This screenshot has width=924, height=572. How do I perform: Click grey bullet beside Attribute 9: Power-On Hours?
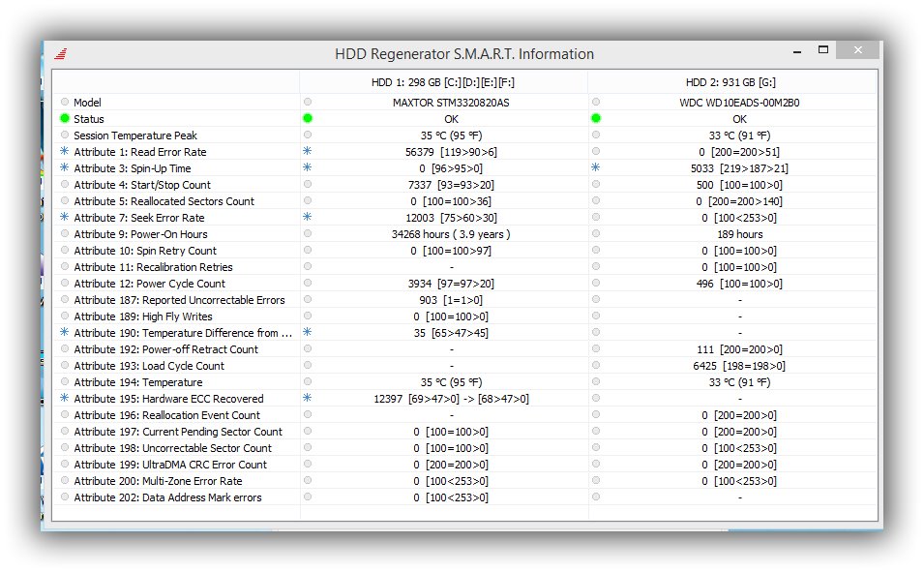pyautogui.click(x=65, y=234)
